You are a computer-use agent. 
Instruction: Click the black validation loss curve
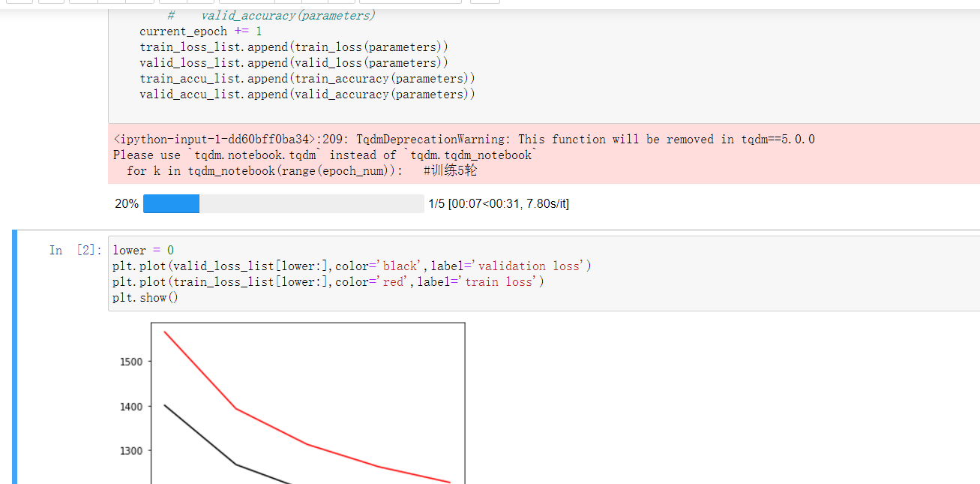tap(236, 464)
